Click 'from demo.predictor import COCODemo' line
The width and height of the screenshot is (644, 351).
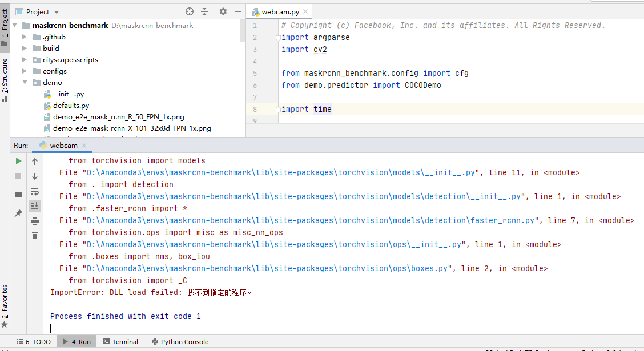pyautogui.click(x=361, y=86)
